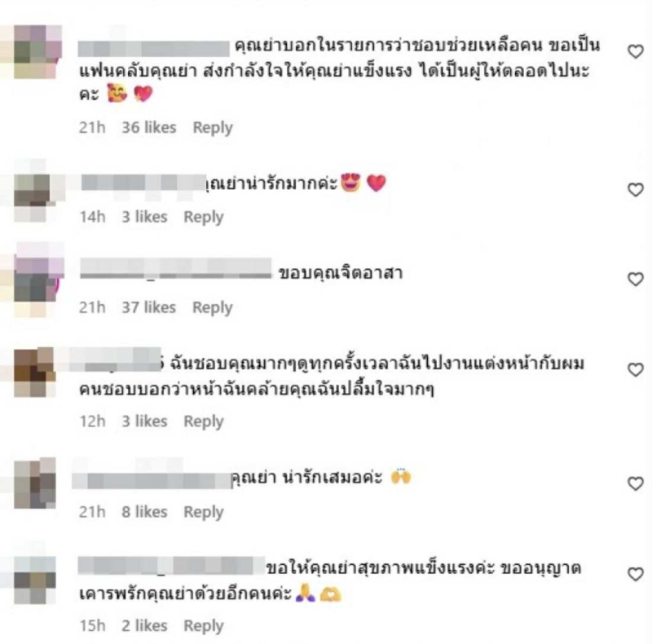Open profile picture of the 12h commenter
Screen dimensions: 652x644
pos(34,373)
